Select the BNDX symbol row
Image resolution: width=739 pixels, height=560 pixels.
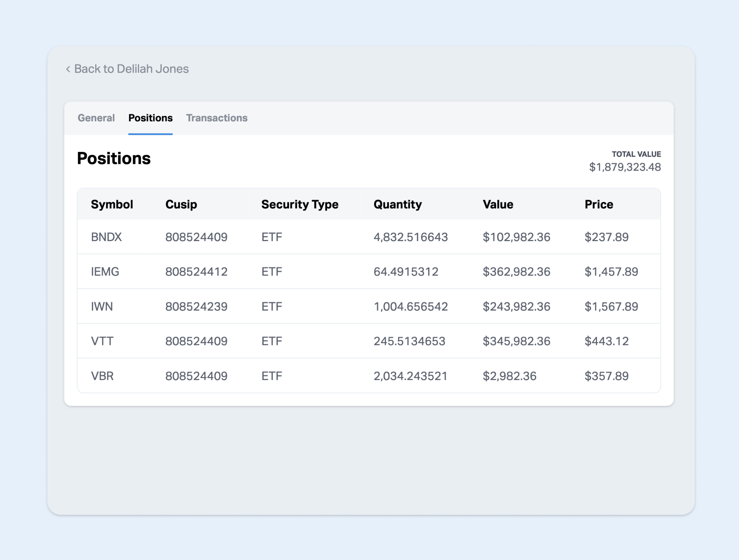106,237
